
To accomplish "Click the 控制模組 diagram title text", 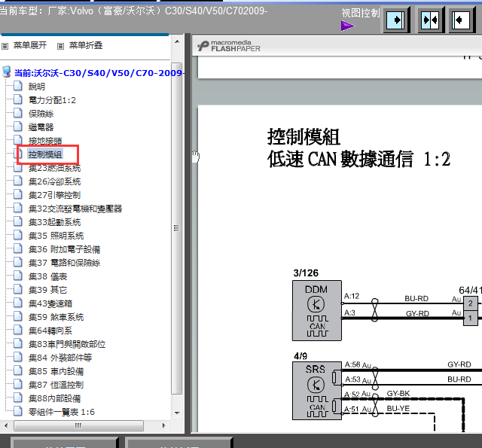I will click(x=304, y=137).
